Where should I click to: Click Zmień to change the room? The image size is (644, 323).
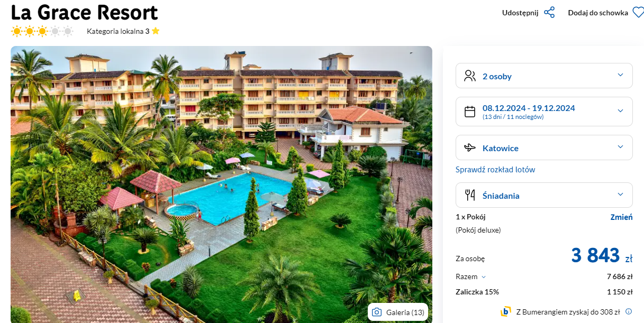[621, 217]
